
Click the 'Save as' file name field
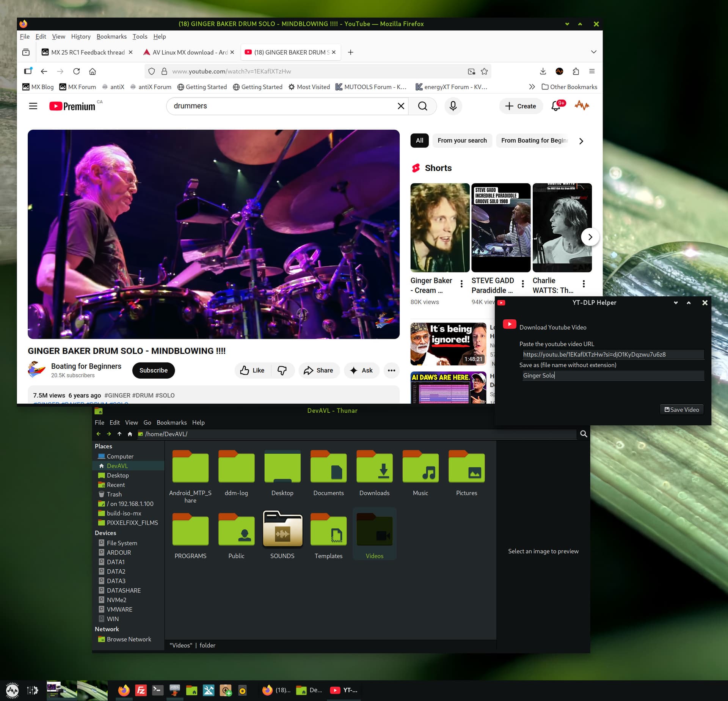pos(613,376)
